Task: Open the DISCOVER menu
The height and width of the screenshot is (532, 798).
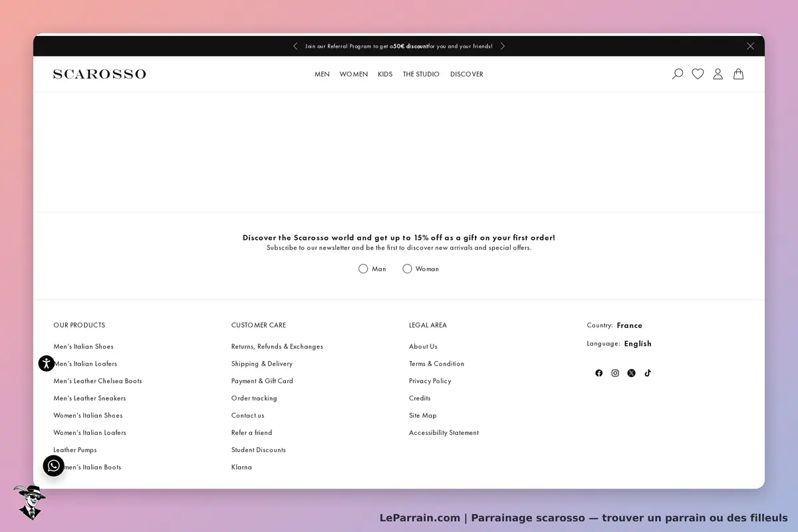Action: pos(467,74)
